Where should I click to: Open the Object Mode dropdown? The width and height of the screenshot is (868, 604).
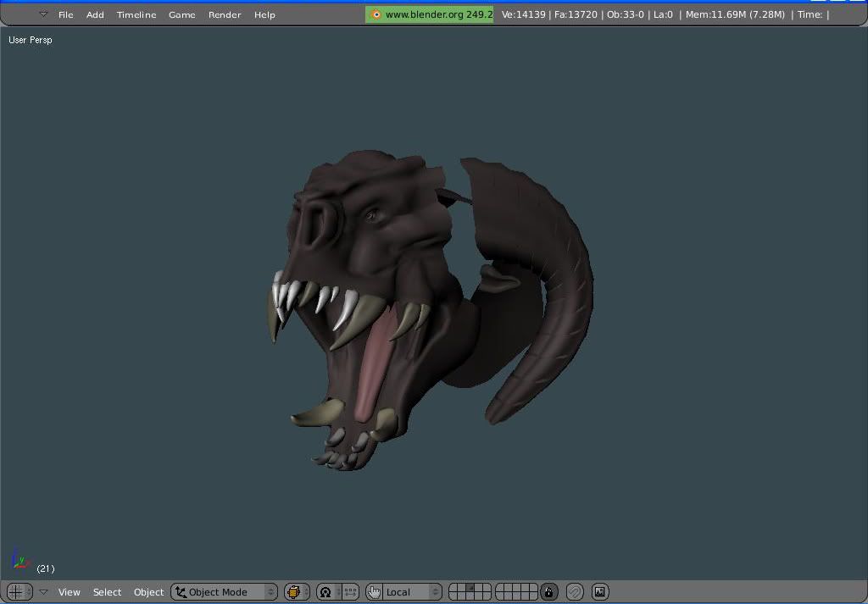[x=224, y=592]
